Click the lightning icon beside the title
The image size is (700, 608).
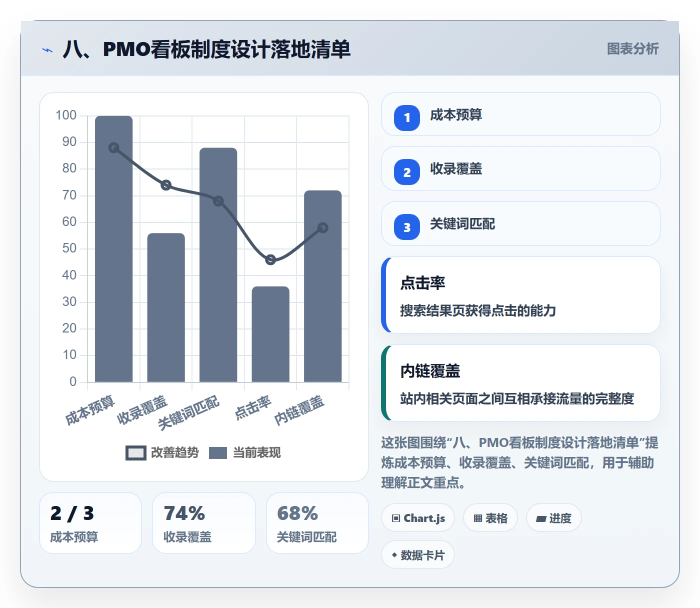(x=47, y=50)
